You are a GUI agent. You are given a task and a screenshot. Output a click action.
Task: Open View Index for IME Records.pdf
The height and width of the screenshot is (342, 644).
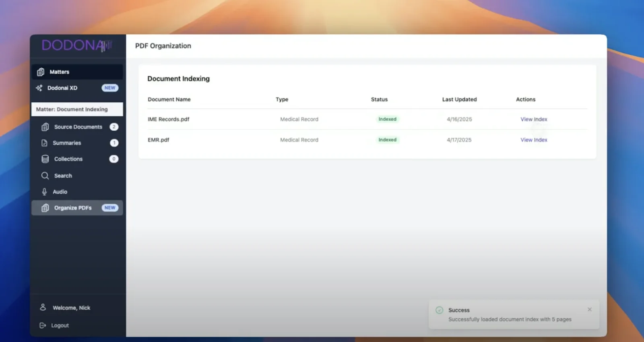pos(533,119)
